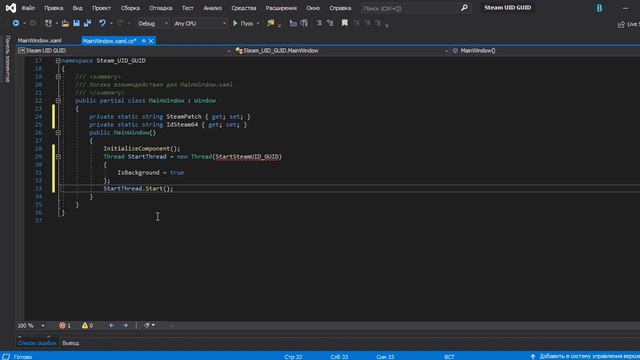Go to previous issue with left arrow

pyautogui.click(x=111, y=325)
